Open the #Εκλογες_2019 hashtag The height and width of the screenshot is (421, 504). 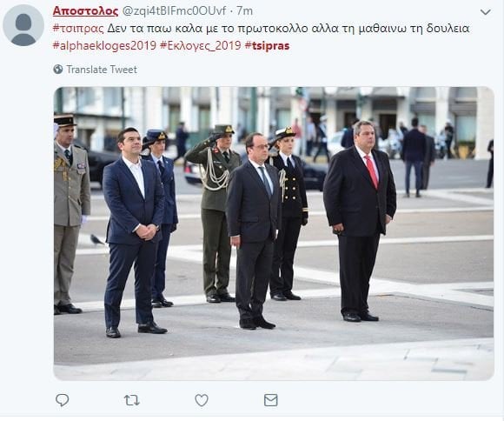(x=200, y=46)
